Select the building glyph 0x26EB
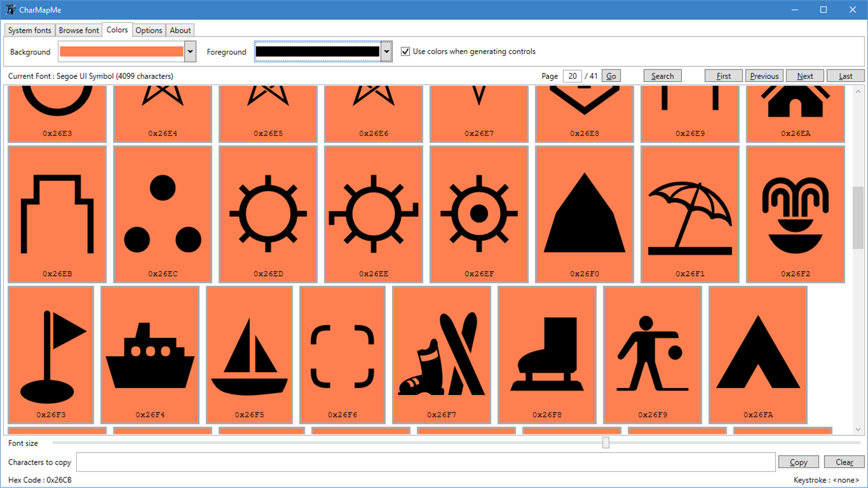868x488 pixels. (x=57, y=214)
